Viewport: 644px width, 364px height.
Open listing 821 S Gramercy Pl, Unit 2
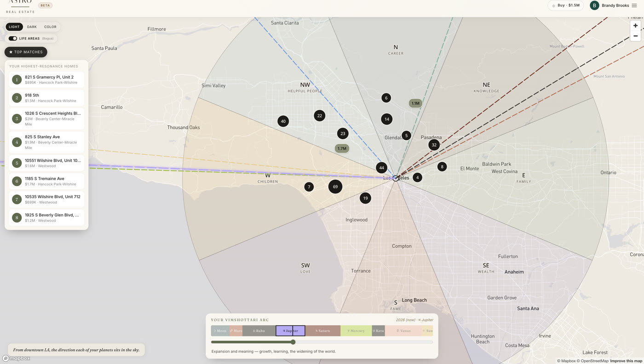click(46, 80)
